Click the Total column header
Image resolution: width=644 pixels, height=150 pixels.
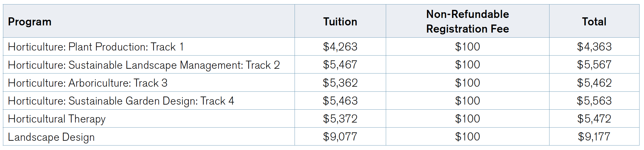click(x=594, y=22)
